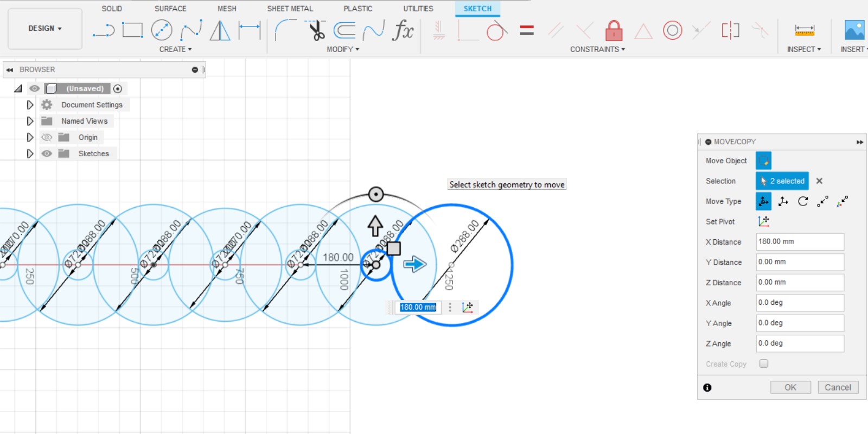The image size is (868, 434).
Task: Expand Move/Copy dialog side arrows
Action: 860,142
